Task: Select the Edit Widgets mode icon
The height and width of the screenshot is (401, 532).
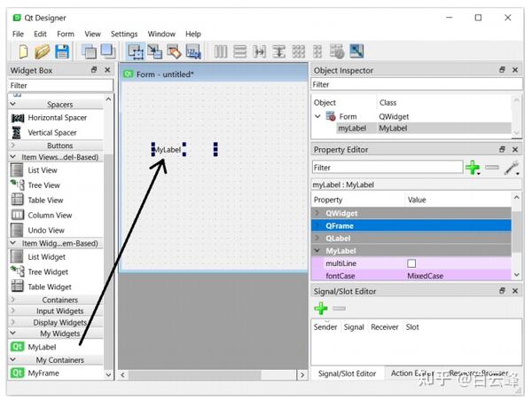Action: 136,52
